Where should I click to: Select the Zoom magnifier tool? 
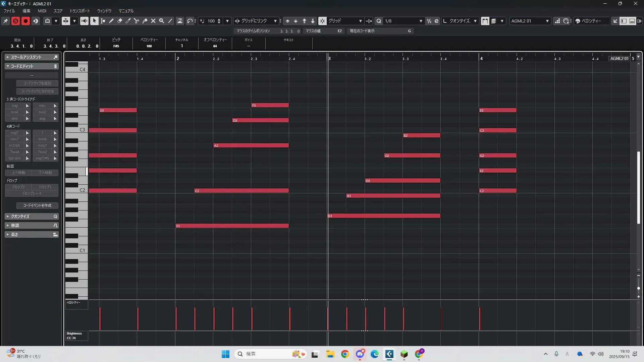click(162, 21)
